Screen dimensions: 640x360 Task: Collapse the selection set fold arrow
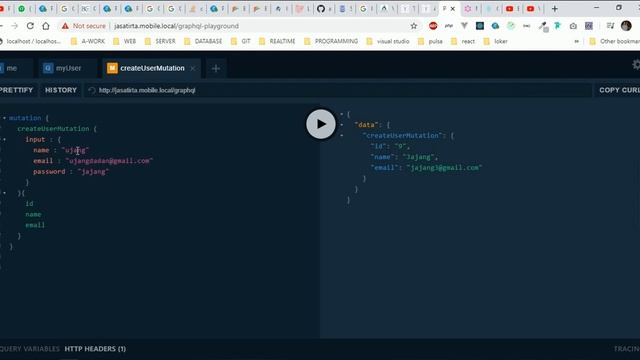[x=4, y=193]
